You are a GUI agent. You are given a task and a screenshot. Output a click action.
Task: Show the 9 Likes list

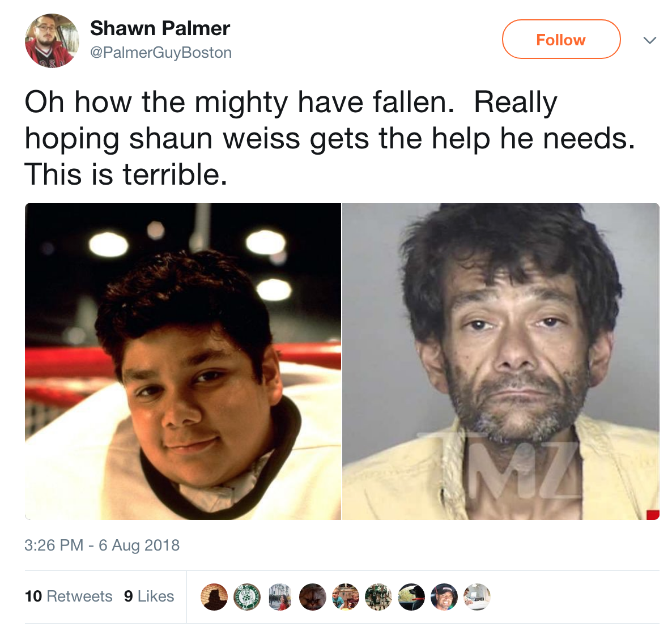tap(148, 596)
